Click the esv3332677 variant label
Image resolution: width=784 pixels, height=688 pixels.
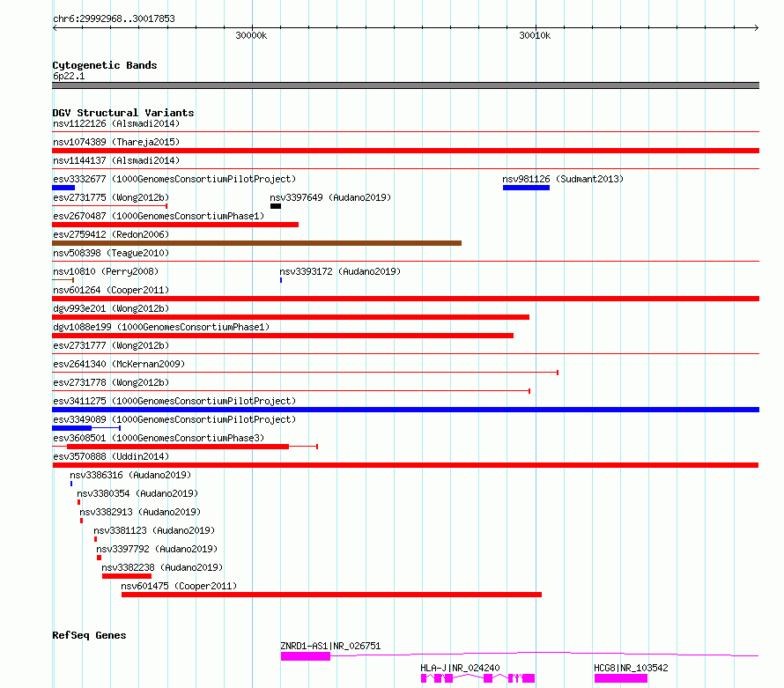174,179
